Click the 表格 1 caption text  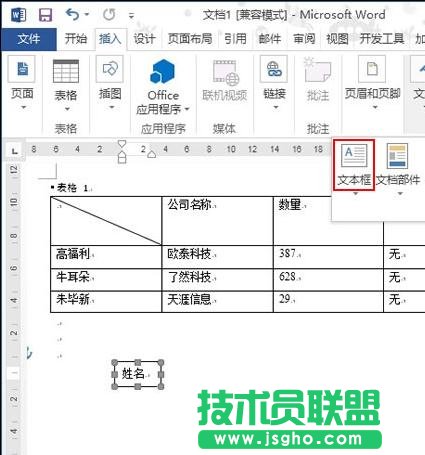click(72, 188)
